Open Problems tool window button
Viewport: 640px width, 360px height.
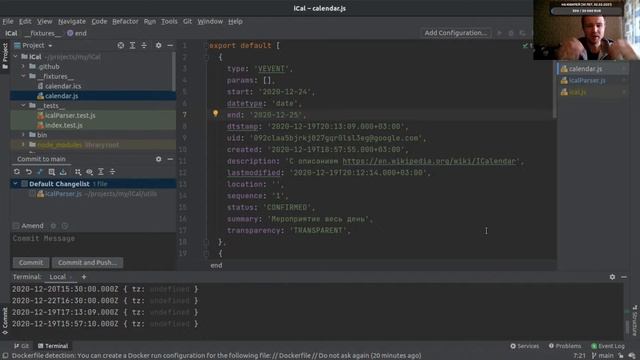pos(564,346)
